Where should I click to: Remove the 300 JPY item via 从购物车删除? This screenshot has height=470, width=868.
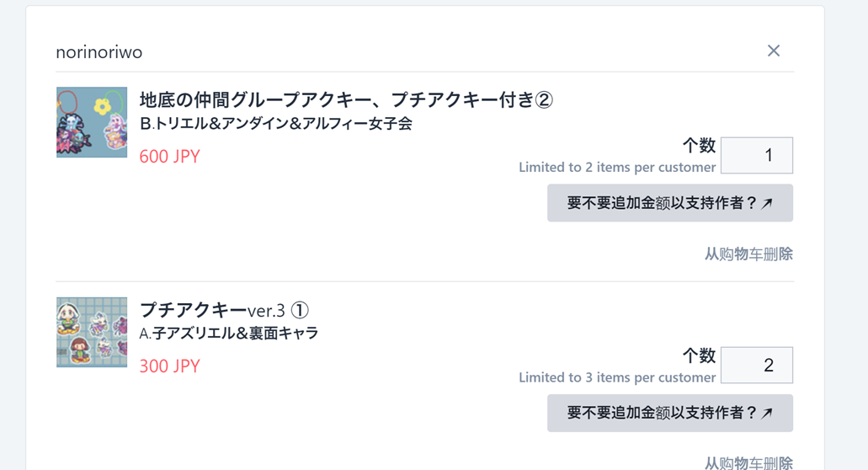point(748,462)
